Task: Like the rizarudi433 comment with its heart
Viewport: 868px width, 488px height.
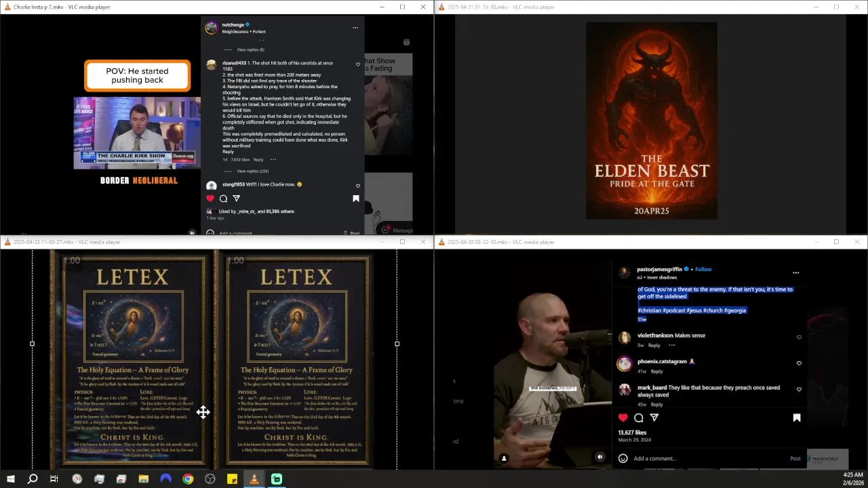Action: [358, 64]
